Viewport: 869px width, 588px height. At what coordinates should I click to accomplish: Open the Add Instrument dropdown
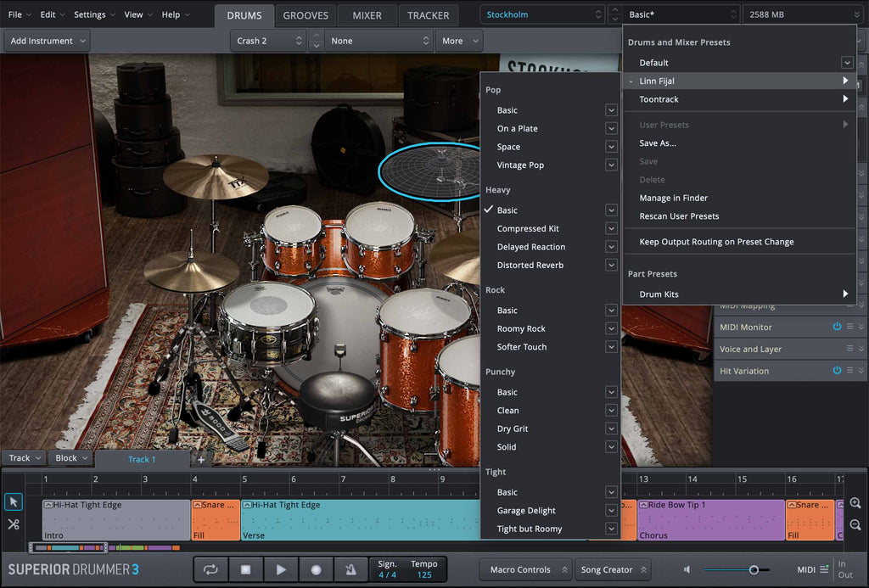pos(48,41)
